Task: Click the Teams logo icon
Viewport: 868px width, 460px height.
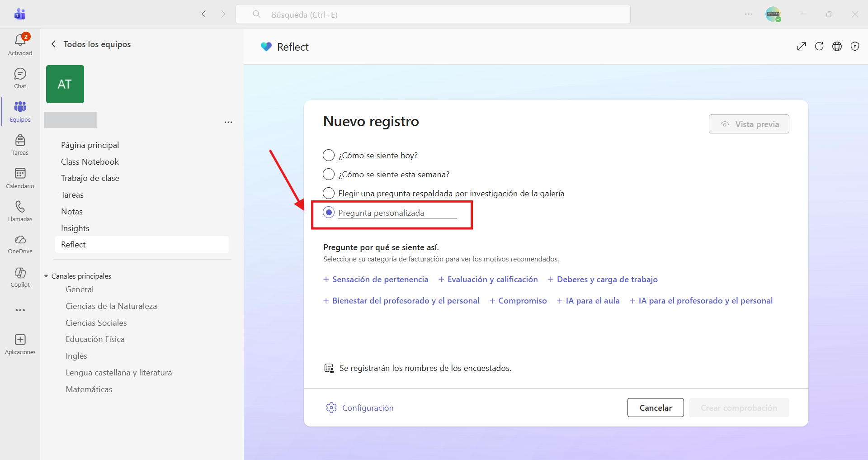Action: [20, 14]
